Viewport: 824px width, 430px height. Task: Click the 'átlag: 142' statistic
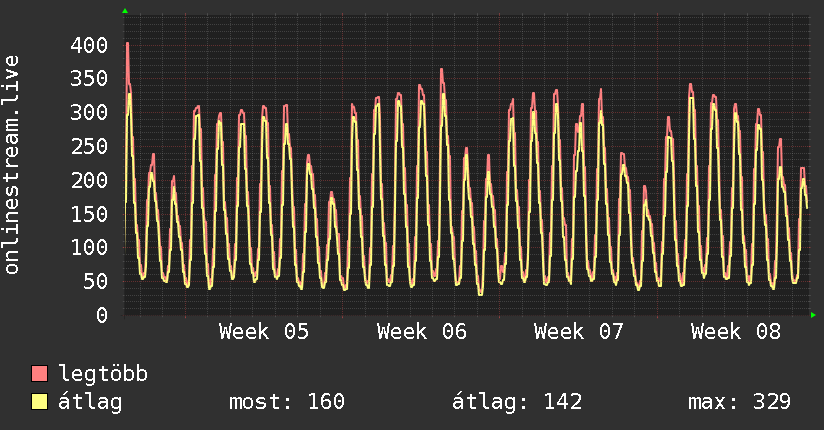click(517, 402)
